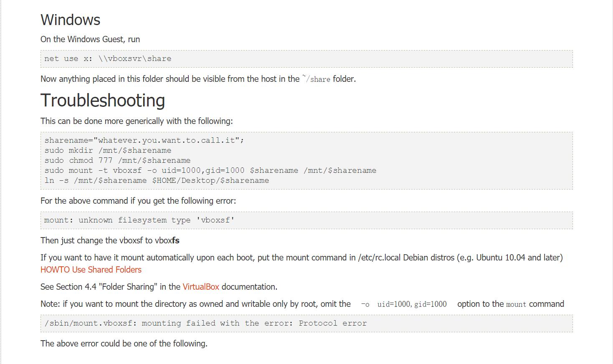Click the sudo mkdir /mnt/$sharename line
613x364 pixels.
pos(108,150)
